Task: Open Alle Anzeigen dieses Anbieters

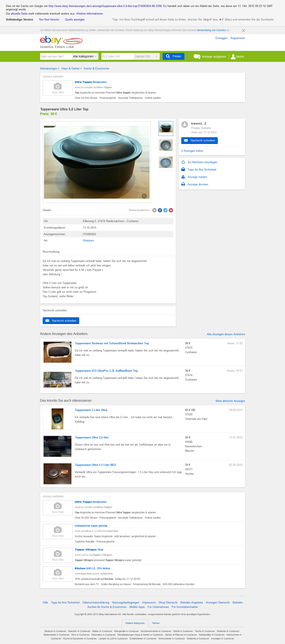Action: 226,334
